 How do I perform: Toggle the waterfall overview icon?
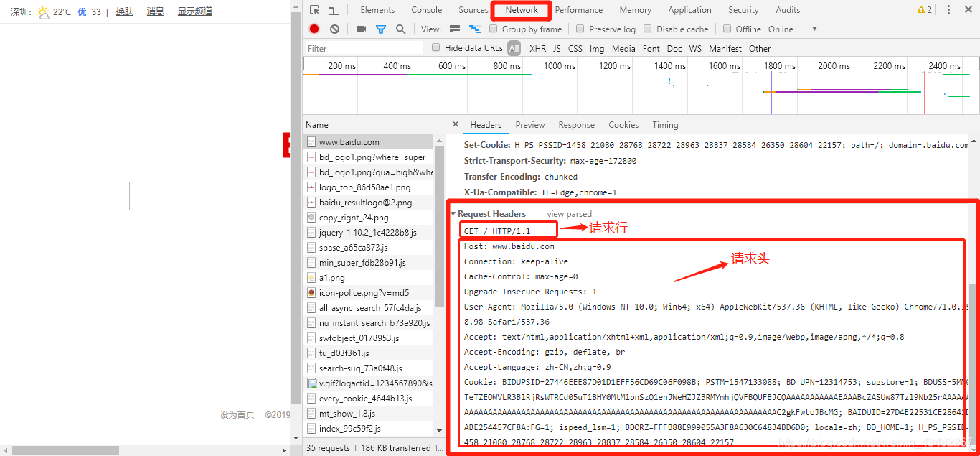coord(474,29)
